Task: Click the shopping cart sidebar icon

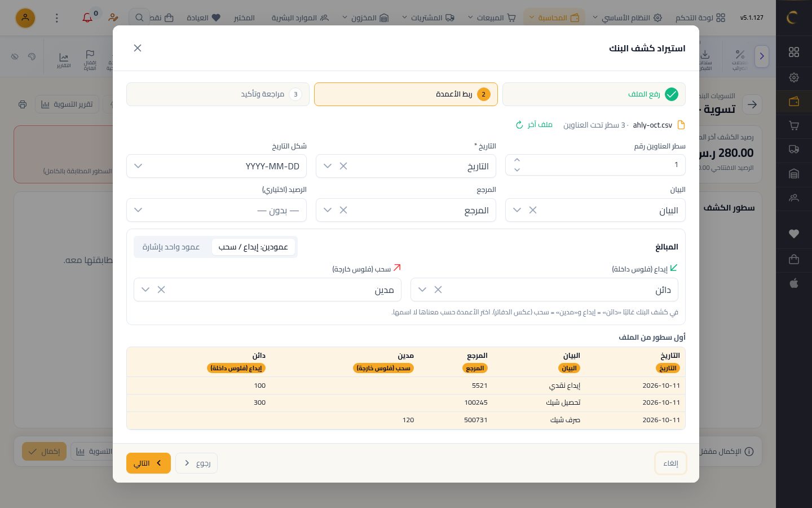Action: [794, 125]
